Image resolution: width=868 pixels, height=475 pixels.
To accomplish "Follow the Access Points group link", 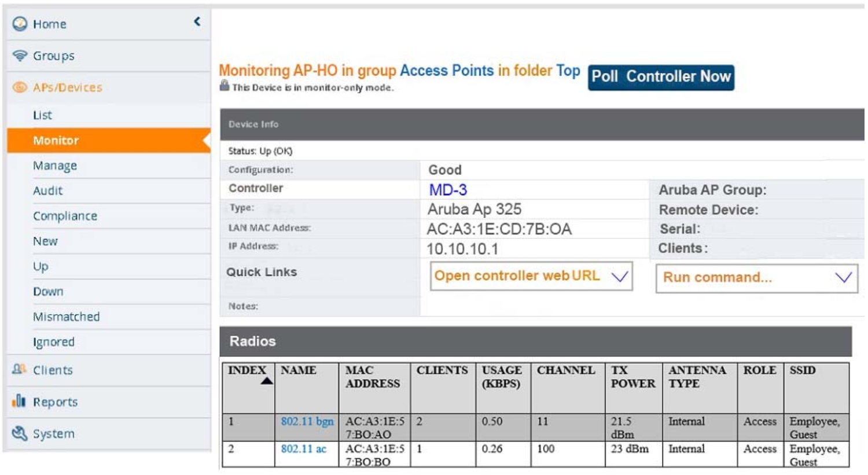I will 446,71.
